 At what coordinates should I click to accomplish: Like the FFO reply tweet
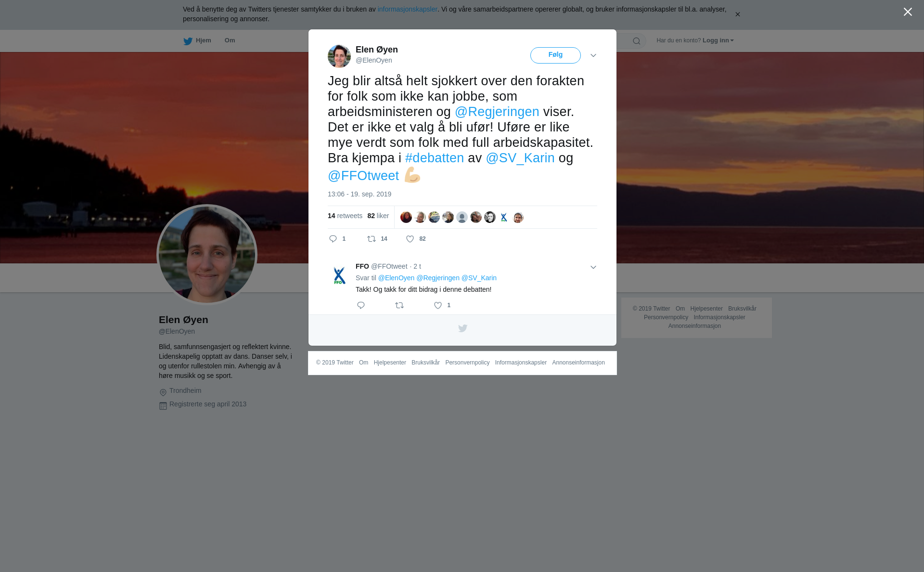coord(438,305)
